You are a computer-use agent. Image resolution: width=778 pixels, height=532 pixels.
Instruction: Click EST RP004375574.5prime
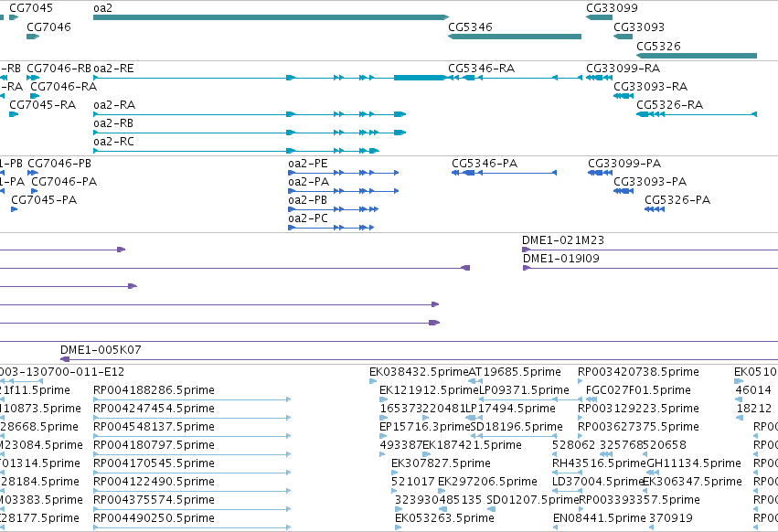click(x=154, y=501)
